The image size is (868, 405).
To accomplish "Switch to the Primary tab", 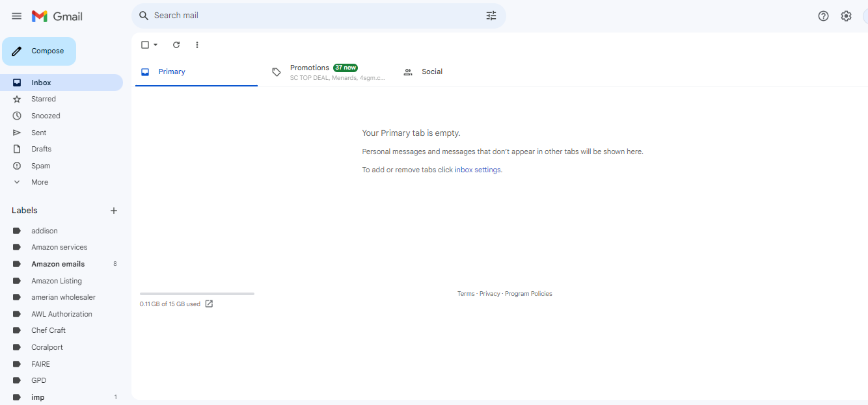I will [x=197, y=72].
